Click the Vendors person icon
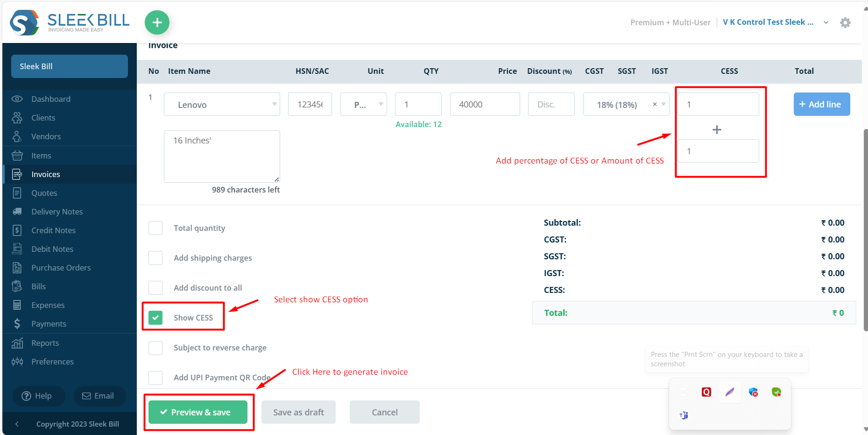This screenshot has width=868, height=435. (17, 136)
